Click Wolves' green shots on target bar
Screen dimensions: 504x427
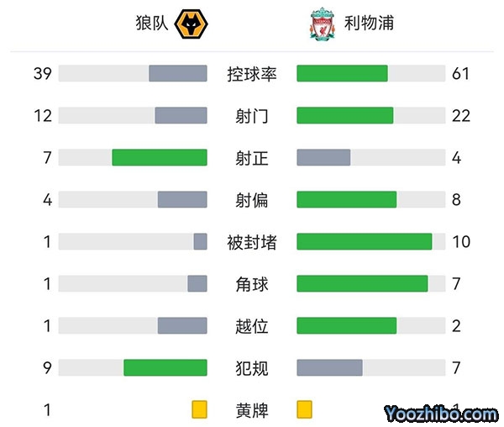[160, 158]
